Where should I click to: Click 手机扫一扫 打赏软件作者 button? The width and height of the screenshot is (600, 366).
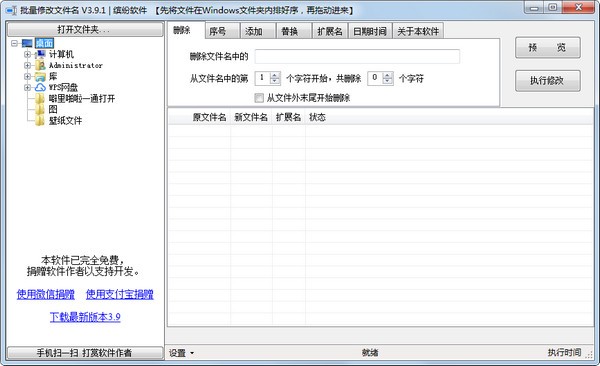point(85,353)
